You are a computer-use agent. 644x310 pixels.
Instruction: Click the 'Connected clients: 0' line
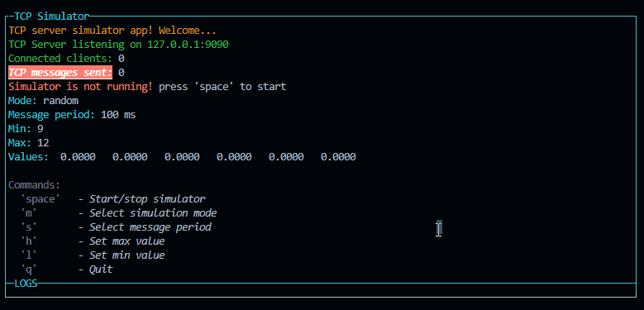(x=66, y=59)
